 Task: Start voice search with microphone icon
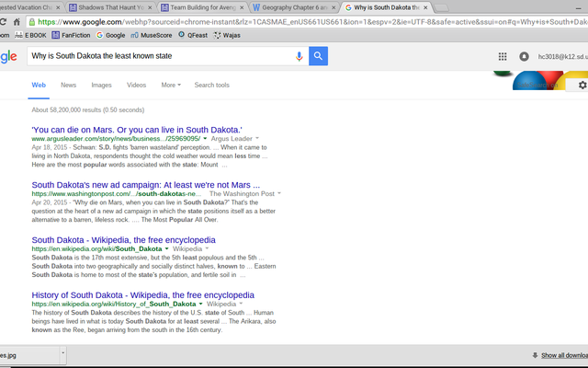pos(299,56)
